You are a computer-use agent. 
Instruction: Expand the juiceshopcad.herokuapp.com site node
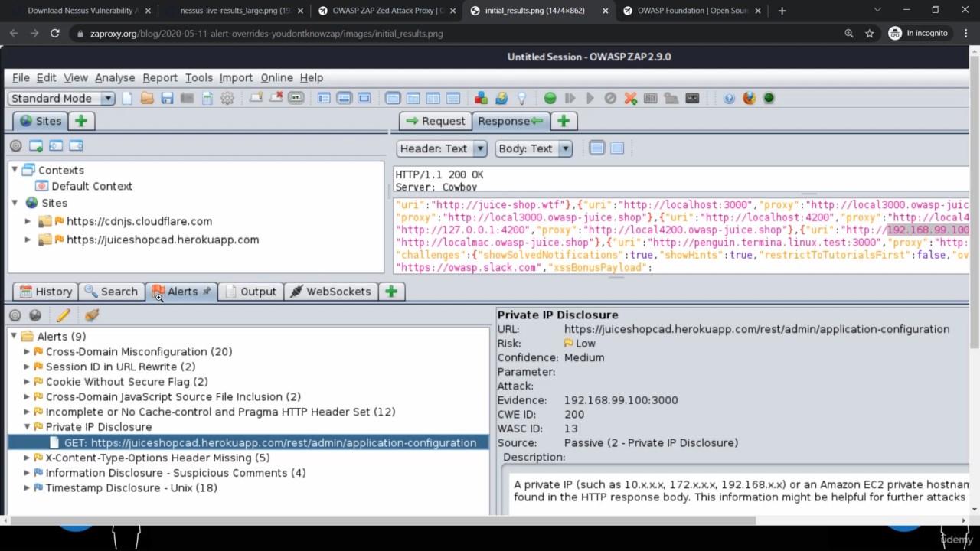tap(28, 240)
